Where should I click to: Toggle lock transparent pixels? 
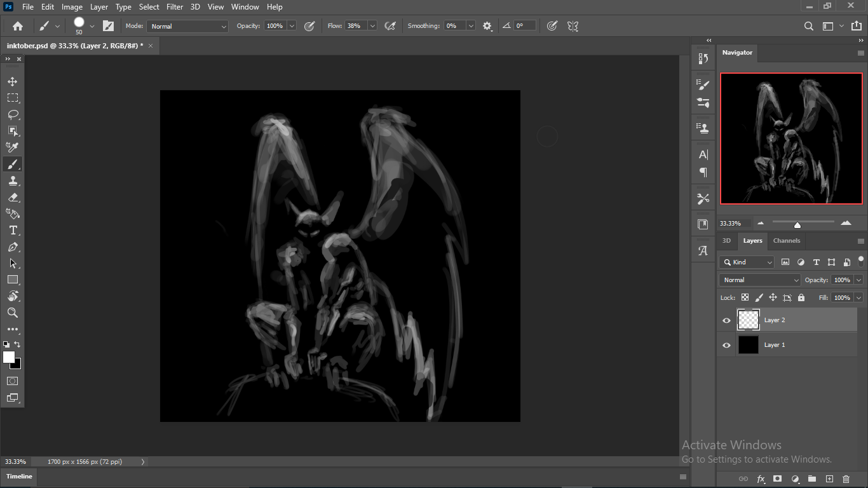(745, 297)
